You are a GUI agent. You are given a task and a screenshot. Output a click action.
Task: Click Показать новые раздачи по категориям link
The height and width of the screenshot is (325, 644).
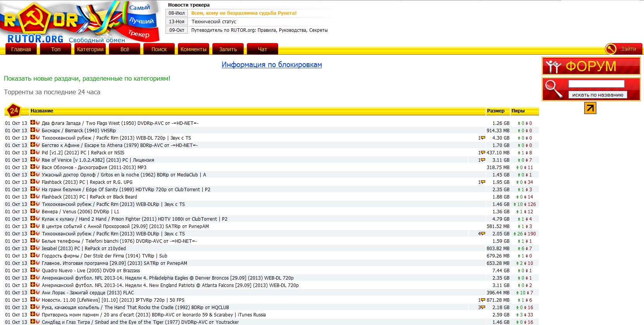point(87,78)
